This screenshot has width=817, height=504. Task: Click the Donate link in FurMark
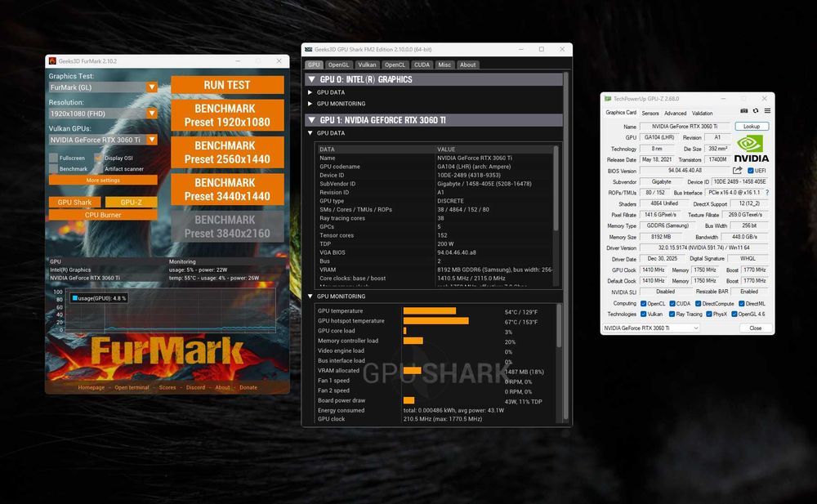(248, 387)
